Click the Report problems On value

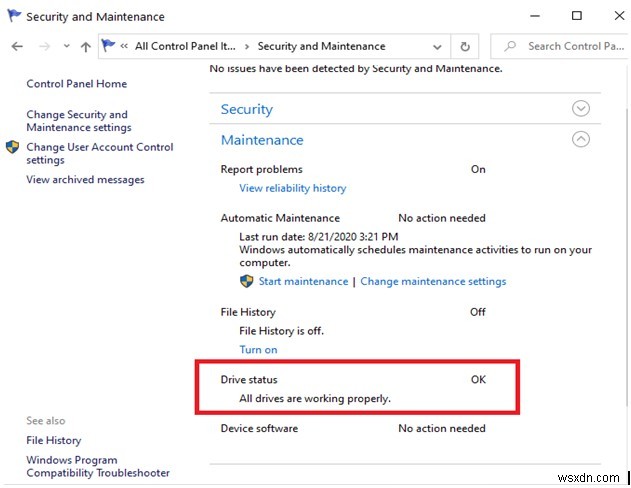(478, 169)
